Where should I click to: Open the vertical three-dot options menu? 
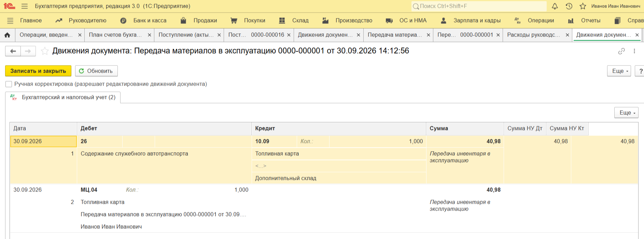[634, 51]
